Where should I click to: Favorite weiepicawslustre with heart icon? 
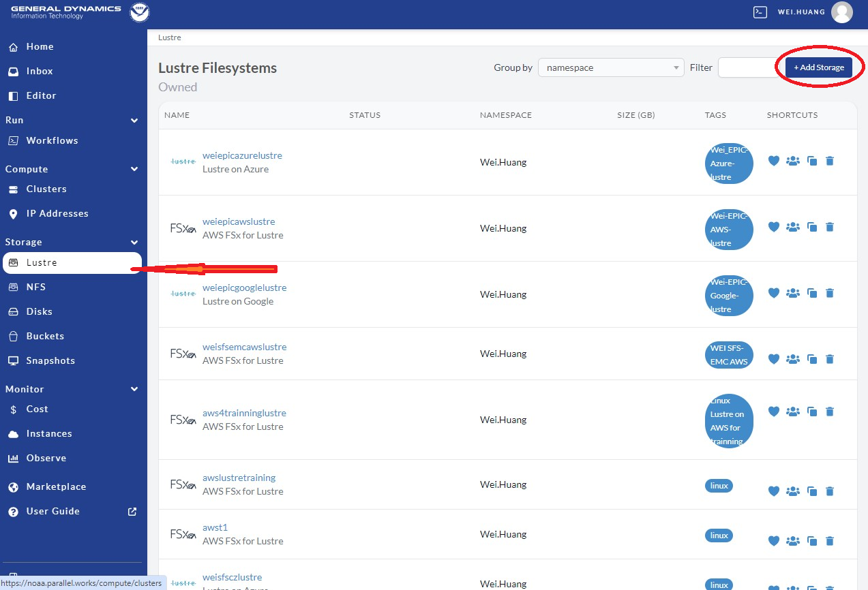click(773, 227)
